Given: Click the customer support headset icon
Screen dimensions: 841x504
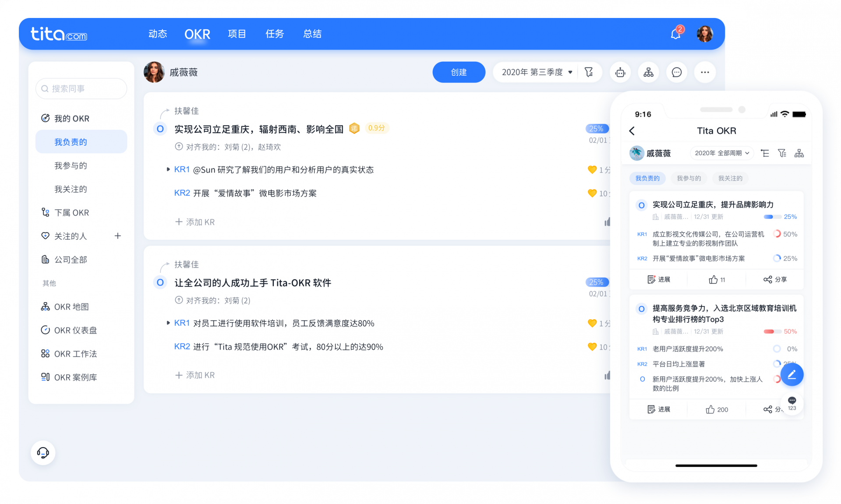Looking at the screenshot, I should tap(43, 452).
